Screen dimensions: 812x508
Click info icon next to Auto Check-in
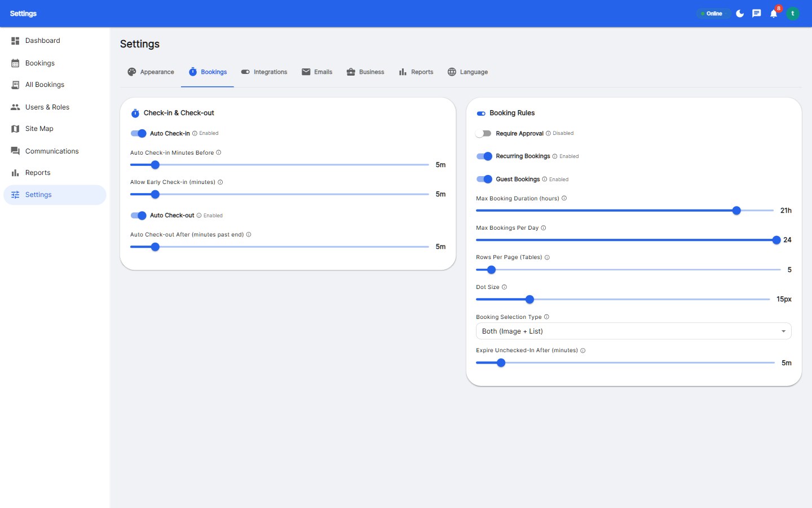click(195, 133)
